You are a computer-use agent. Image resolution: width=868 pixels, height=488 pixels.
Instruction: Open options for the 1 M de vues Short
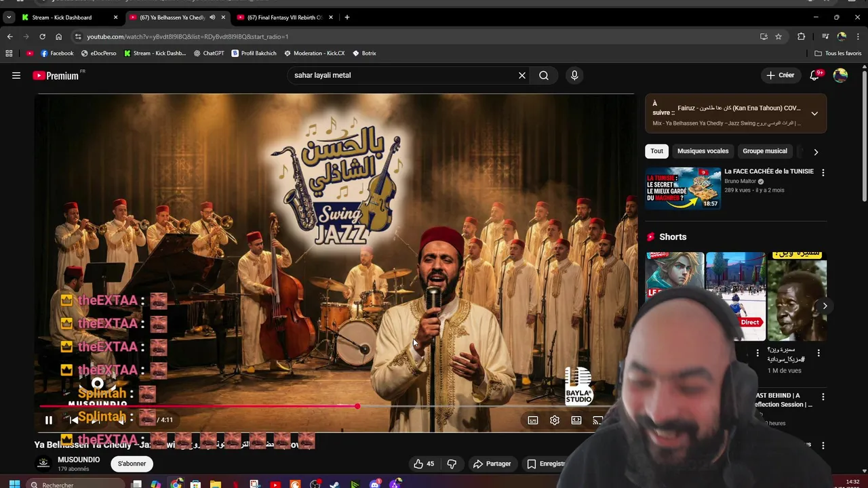coord(818,353)
